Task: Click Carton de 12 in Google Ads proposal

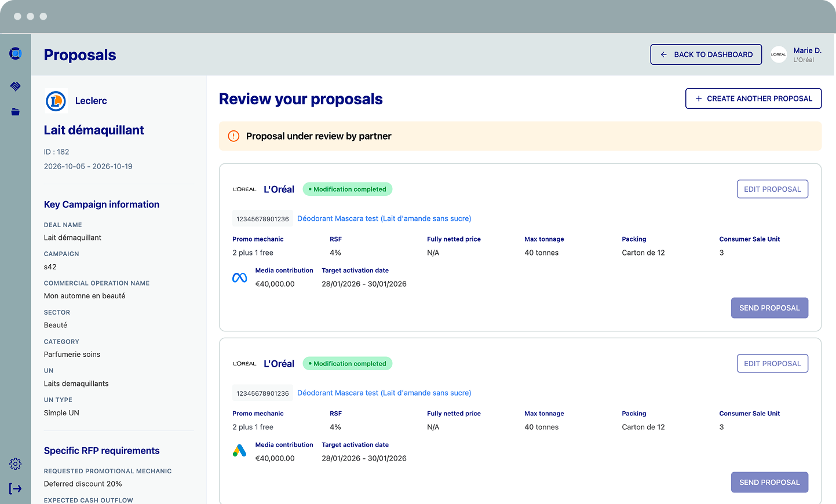Action: click(643, 427)
